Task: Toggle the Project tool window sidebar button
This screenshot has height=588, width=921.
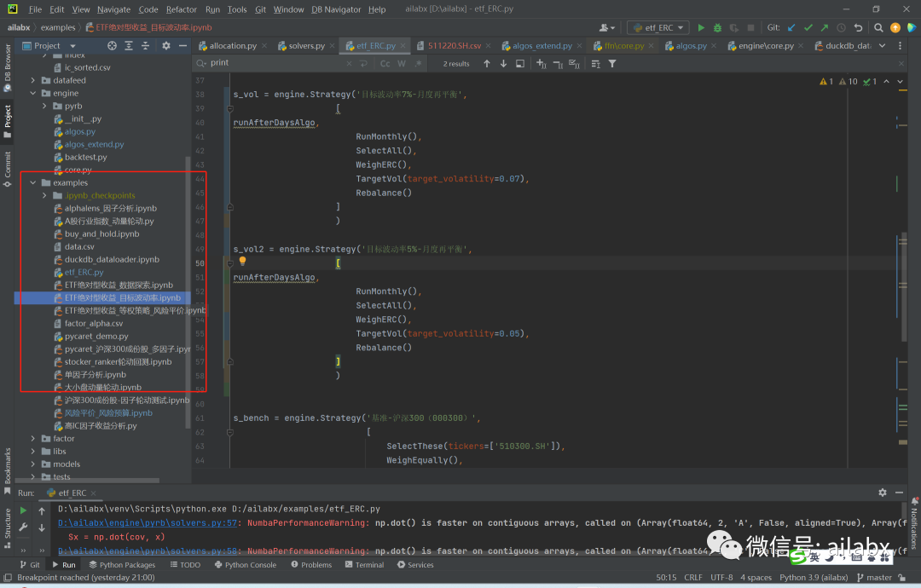Action: coord(7,122)
